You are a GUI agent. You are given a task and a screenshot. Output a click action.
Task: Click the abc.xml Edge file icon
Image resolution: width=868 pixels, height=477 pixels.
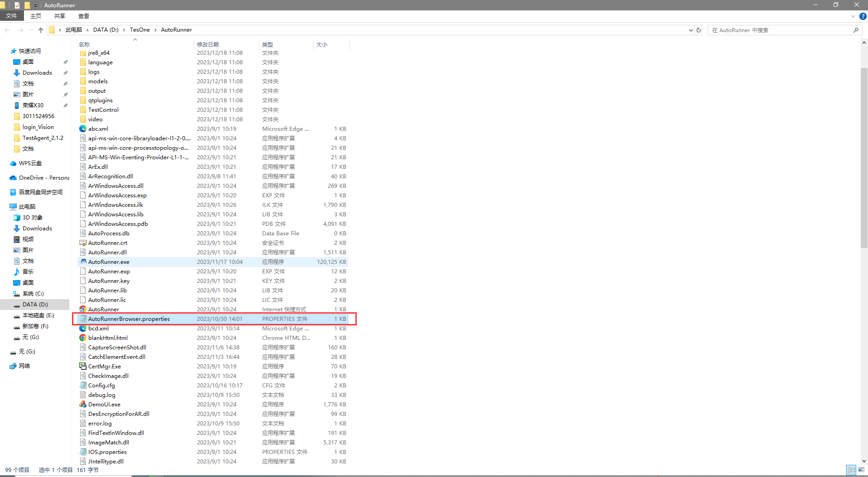pyautogui.click(x=83, y=129)
